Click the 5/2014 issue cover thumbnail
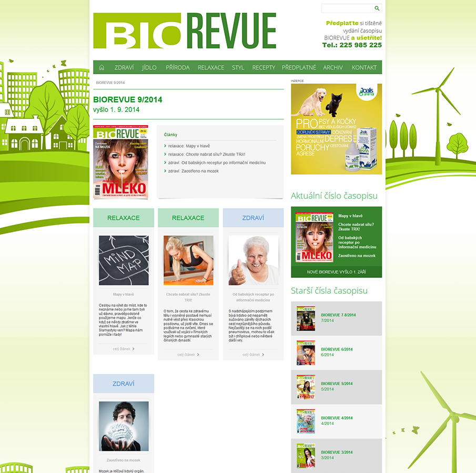The width and height of the screenshot is (476, 473). click(306, 387)
